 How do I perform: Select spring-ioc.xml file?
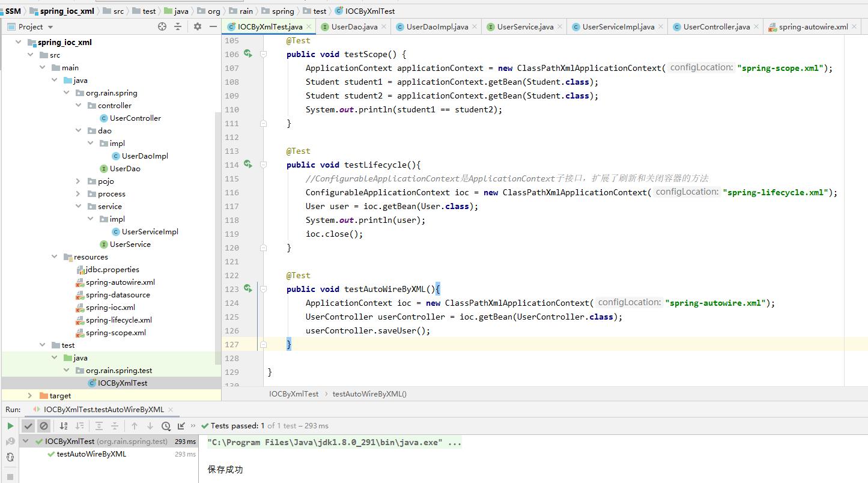coord(105,308)
